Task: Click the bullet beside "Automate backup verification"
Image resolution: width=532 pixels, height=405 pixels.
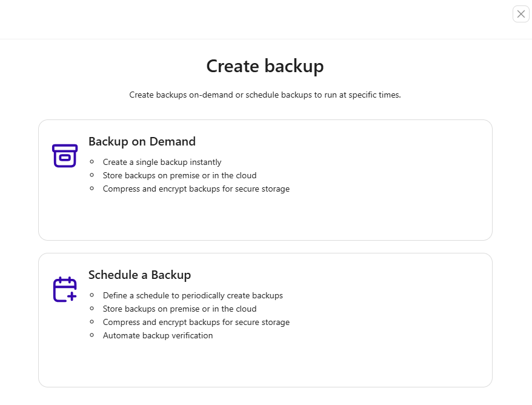Action: click(92, 335)
